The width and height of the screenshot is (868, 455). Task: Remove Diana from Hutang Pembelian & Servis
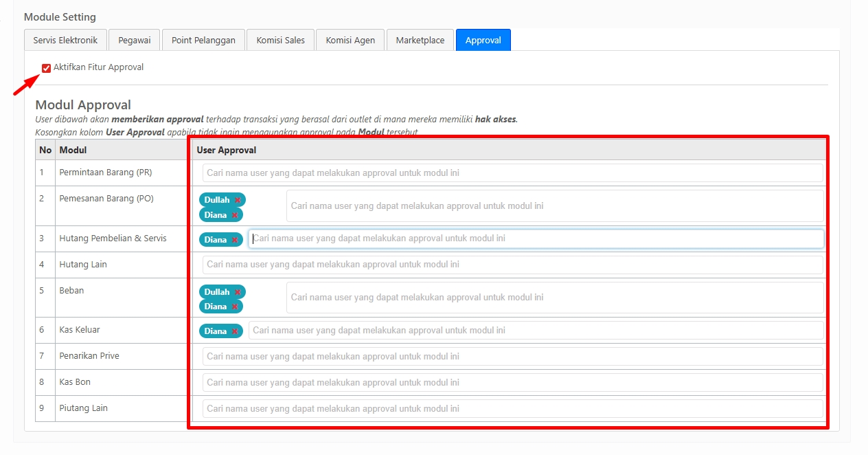pyautogui.click(x=235, y=240)
